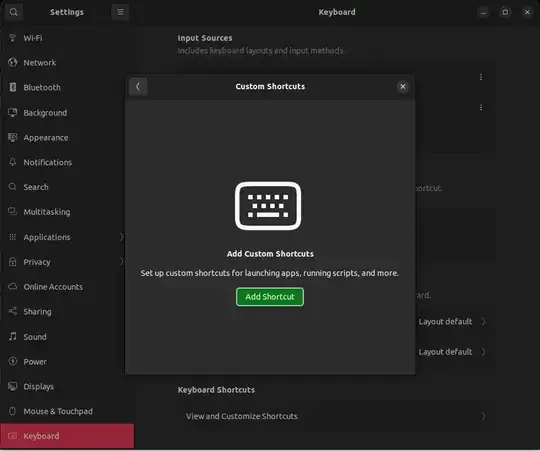540x451 pixels.
Task: Click the Search magnifier sidebar icon
Action: pos(12,187)
